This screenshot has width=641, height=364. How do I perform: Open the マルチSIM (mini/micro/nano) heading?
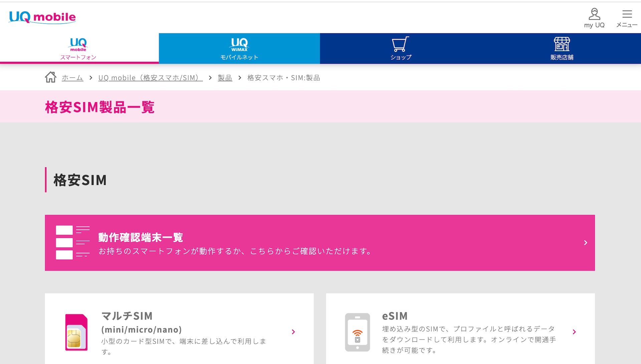141,322
